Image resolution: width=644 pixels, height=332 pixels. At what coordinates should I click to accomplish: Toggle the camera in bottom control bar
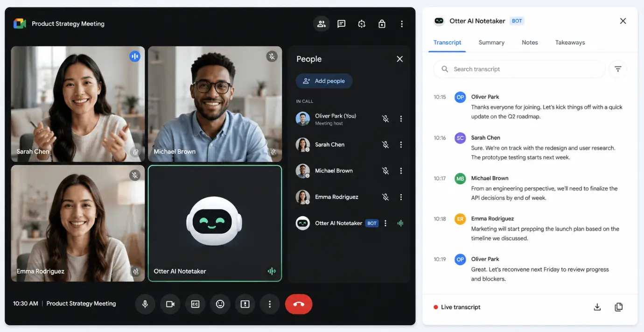(170, 304)
